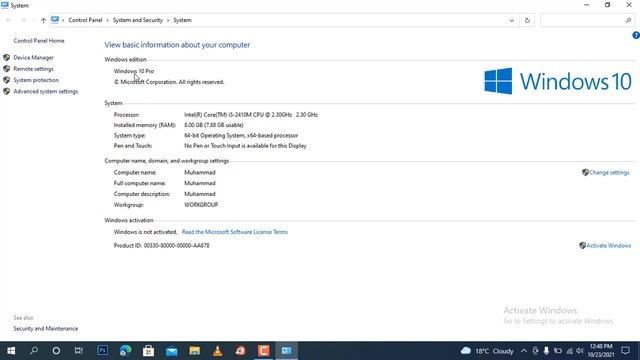Click the volume speaker tray icon

pos(580,351)
